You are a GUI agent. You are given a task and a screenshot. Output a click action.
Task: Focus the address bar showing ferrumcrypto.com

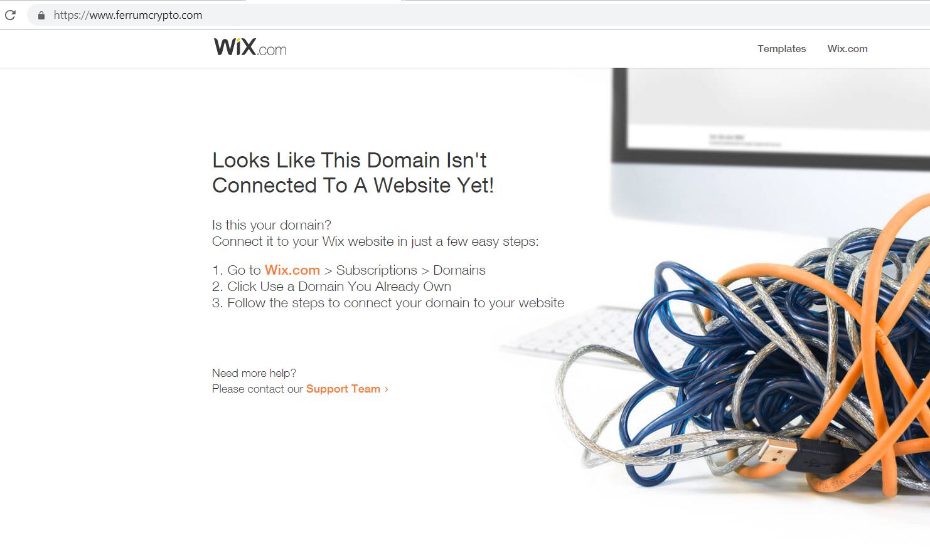pos(477,15)
